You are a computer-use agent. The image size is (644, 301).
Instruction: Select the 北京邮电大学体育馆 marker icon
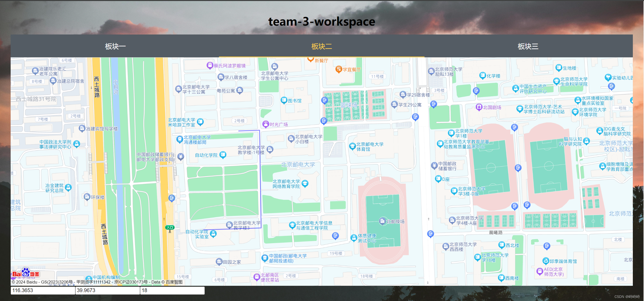tap(352, 146)
